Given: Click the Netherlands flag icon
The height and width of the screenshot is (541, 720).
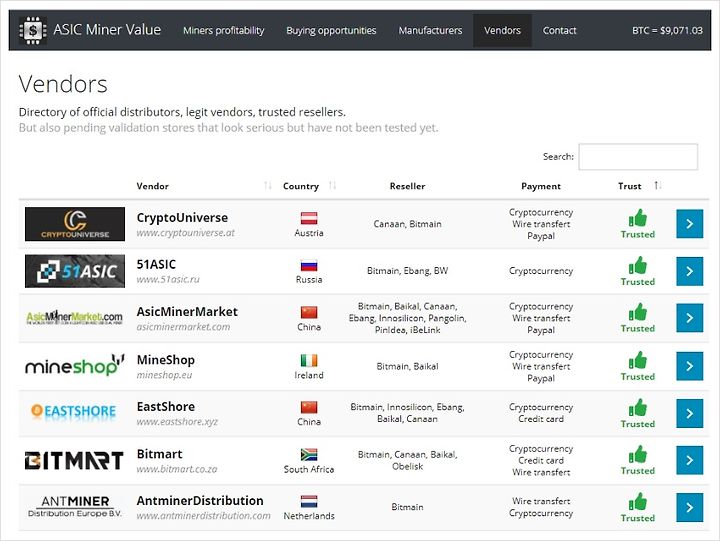Looking at the screenshot, I should tap(309, 501).
